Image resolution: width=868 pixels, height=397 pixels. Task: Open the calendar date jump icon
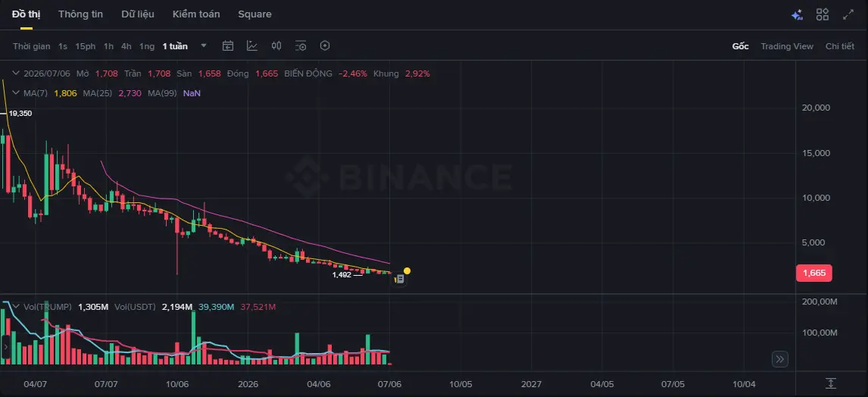[228, 46]
